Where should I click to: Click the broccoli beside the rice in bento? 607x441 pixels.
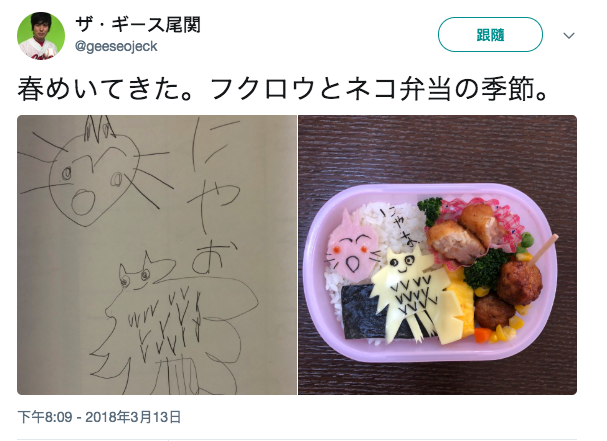pyautogui.click(x=430, y=211)
